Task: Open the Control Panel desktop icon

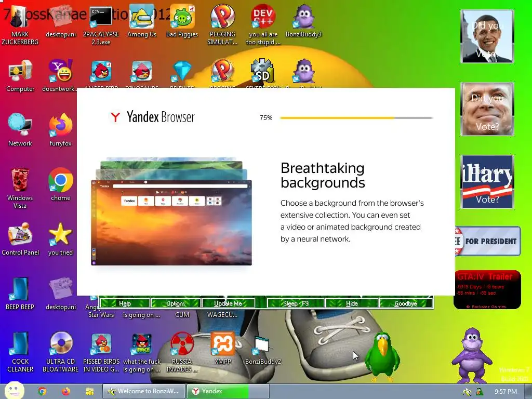Action: coord(20,240)
